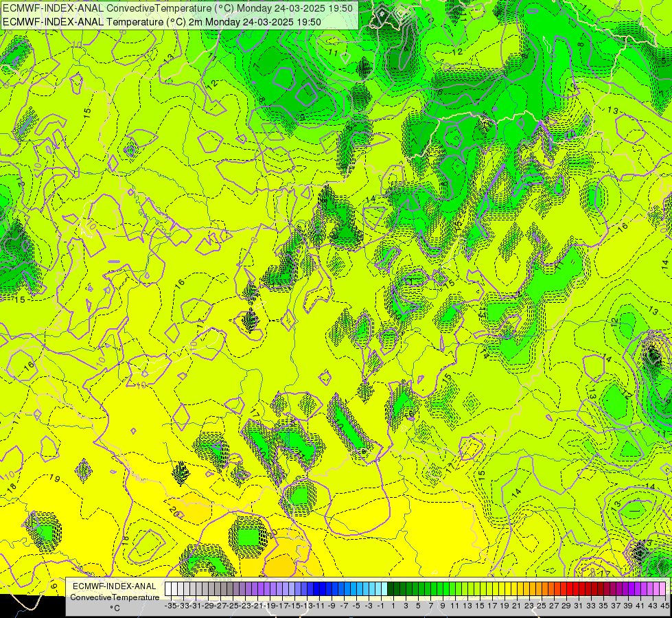Select the dark green legend swatch above 1
This screenshot has width=672, height=618.
[390, 589]
